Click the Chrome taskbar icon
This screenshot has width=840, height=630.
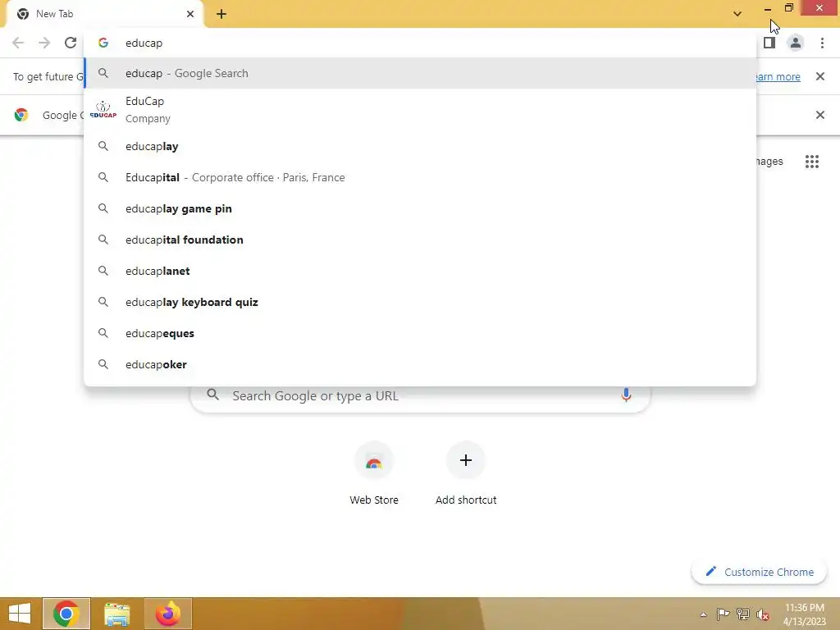coord(66,614)
